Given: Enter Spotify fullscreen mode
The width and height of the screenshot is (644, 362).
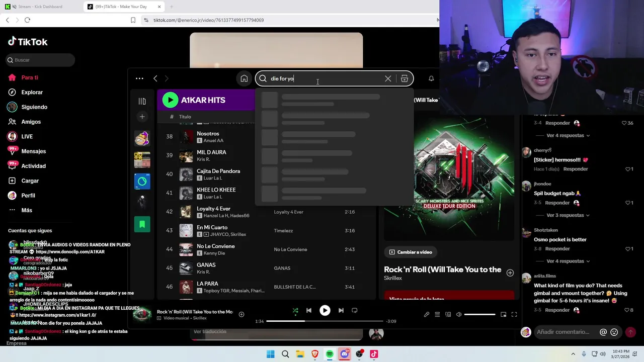Looking at the screenshot, I should coord(514,314).
